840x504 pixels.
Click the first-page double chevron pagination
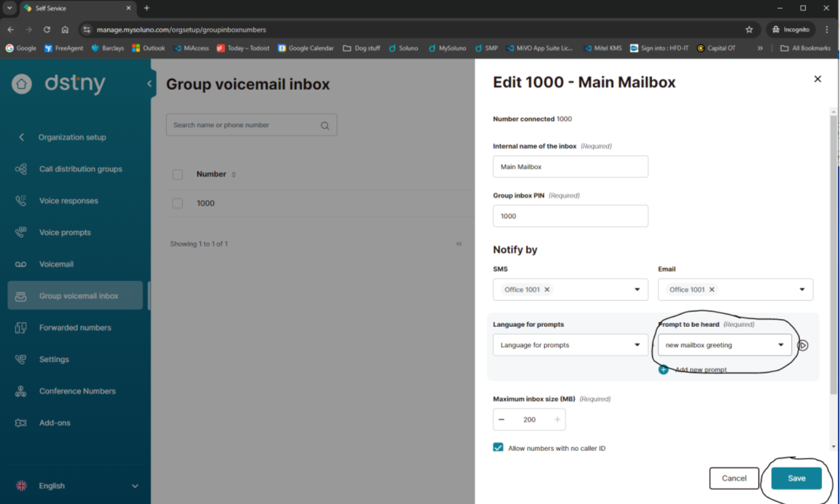[459, 244]
